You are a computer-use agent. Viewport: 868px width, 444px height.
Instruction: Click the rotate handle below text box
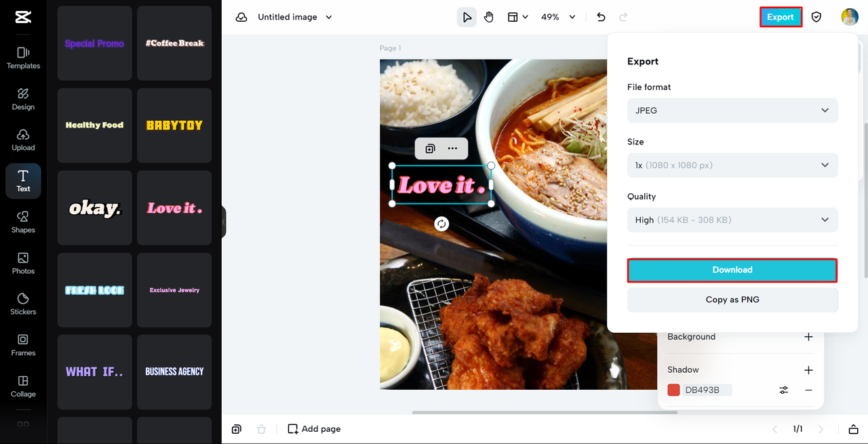click(x=441, y=224)
